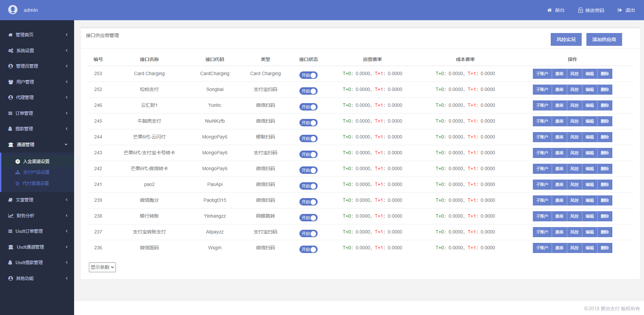This screenshot has width=644, height=315.
Task: Expand the 其他功能 menu chevron
Action: click(x=67, y=278)
